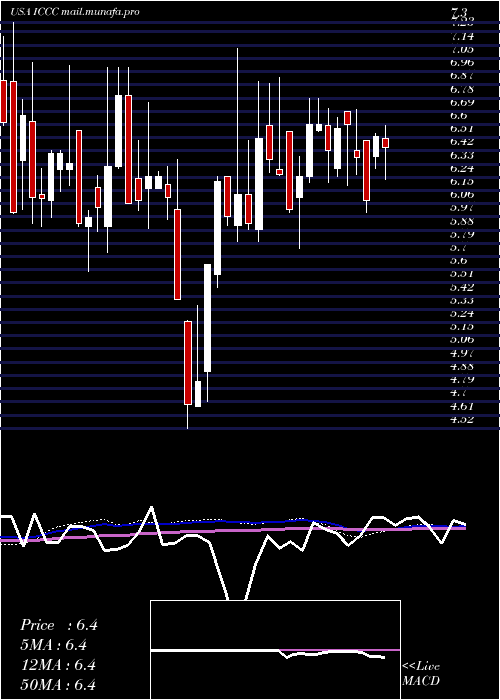
Task: Click the 'USA ICCC mail.munafa.pro' chart title
Action: (75, 12)
